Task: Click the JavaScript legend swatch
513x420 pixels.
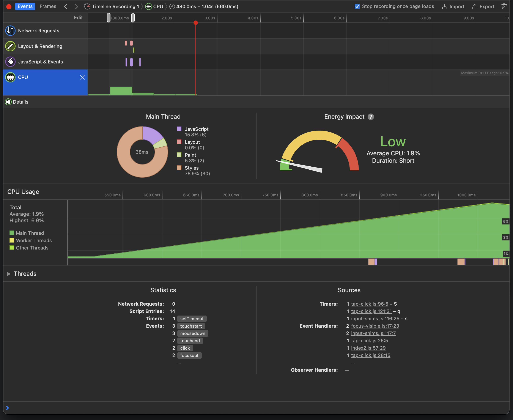Action: click(x=179, y=129)
